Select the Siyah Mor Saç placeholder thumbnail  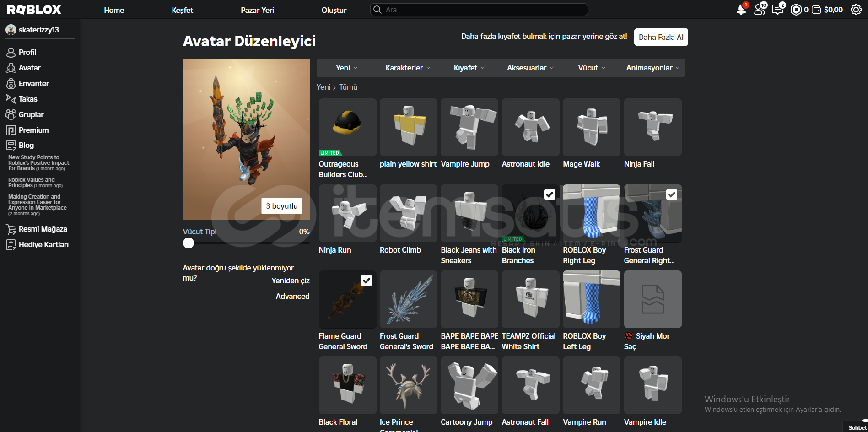(x=652, y=299)
